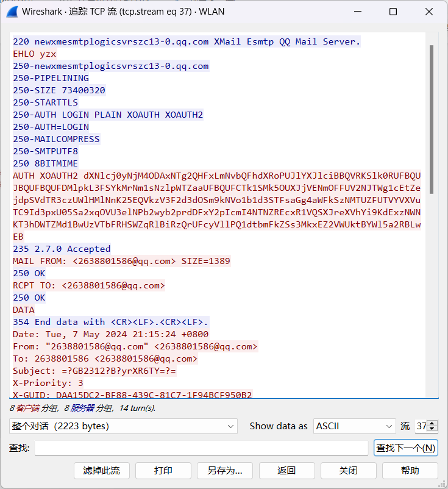Click the 另存为… button
The image size is (448, 489).
tap(225, 471)
